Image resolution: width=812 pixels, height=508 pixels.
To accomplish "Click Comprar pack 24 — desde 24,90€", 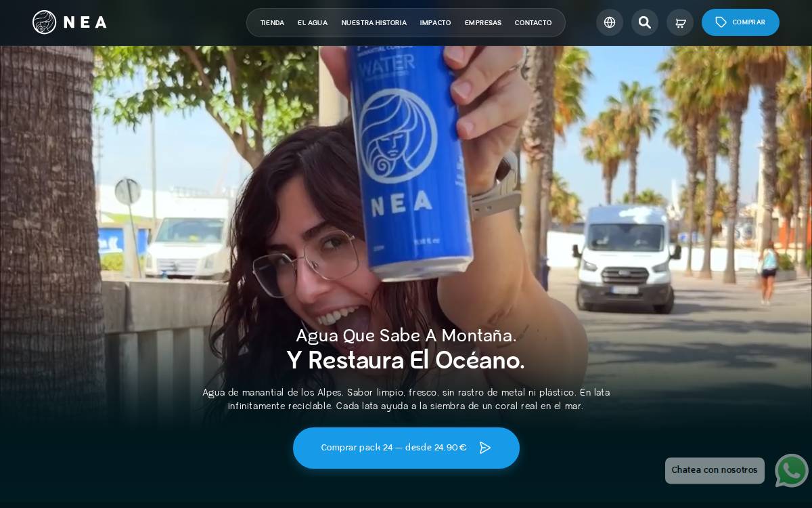I will coord(406,448).
